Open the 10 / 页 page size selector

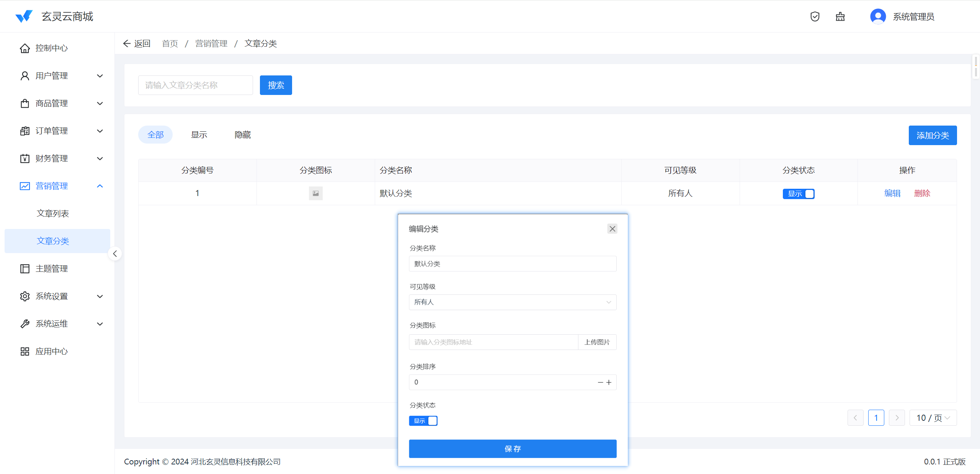[x=933, y=418]
